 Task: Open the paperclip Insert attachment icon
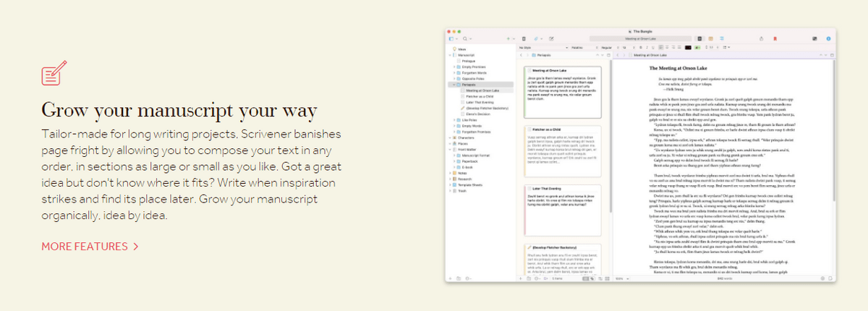pos(536,38)
